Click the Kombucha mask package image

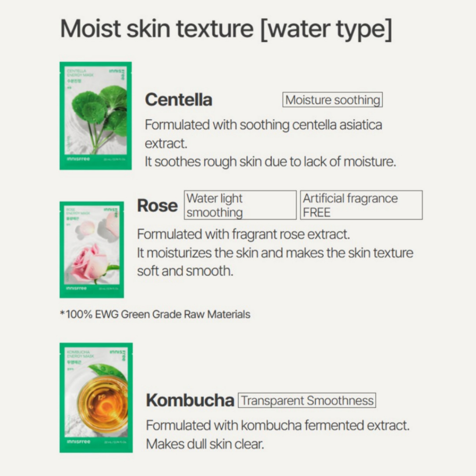(x=96, y=398)
